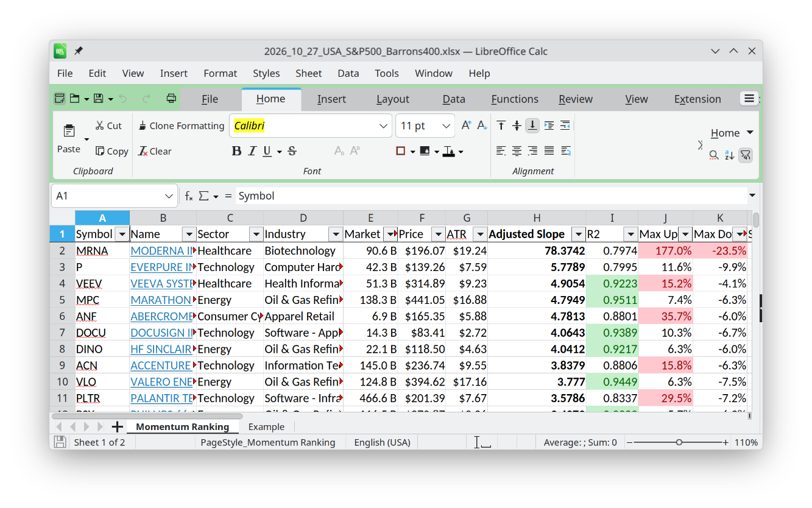Viewport: 812px width, 508px height.
Task: Toggle Bold formatting
Action: tap(236, 151)
